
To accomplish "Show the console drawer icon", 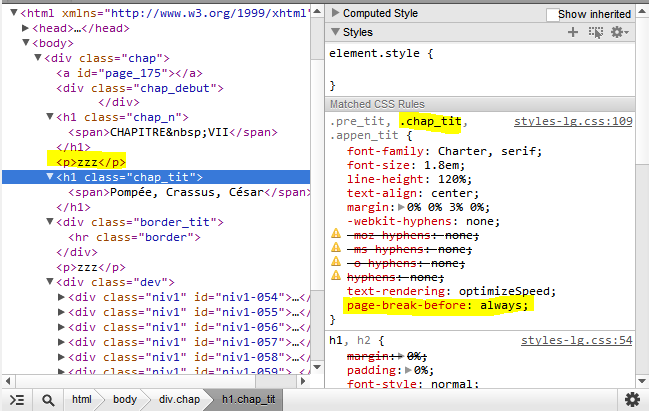I will 17,400.
